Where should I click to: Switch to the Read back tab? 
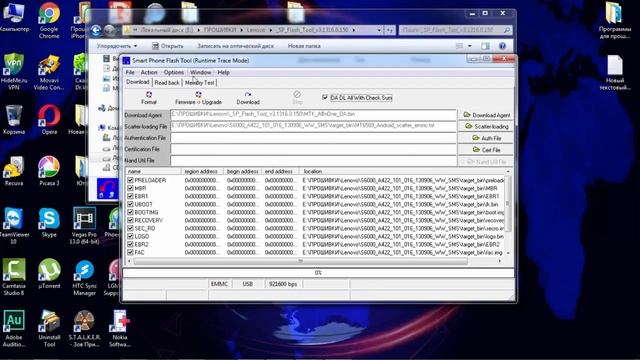coord(167,82)
